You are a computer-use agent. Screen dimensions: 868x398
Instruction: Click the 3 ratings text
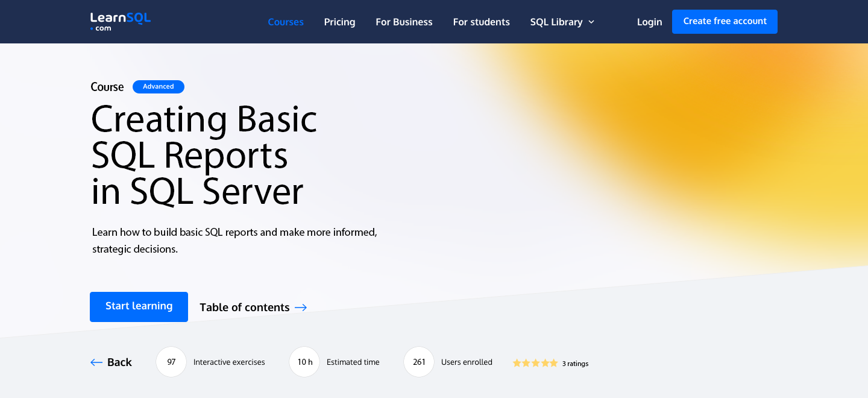pos(575,364)
